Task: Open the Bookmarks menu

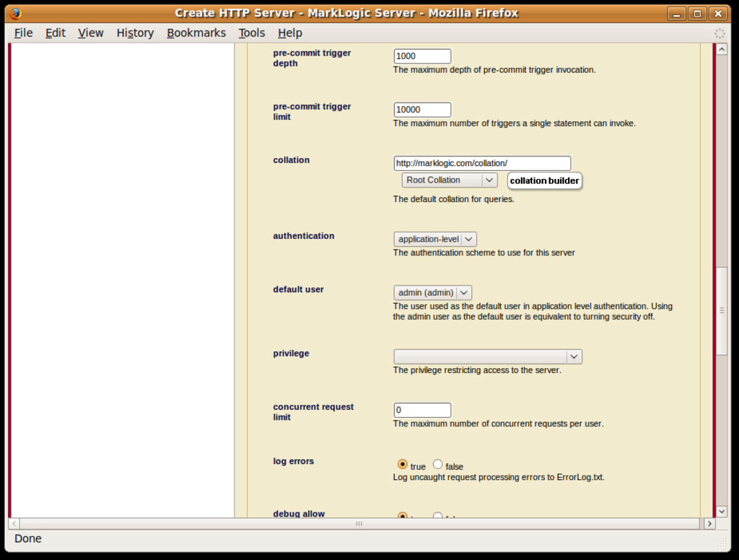Action: tap(196, 33)
